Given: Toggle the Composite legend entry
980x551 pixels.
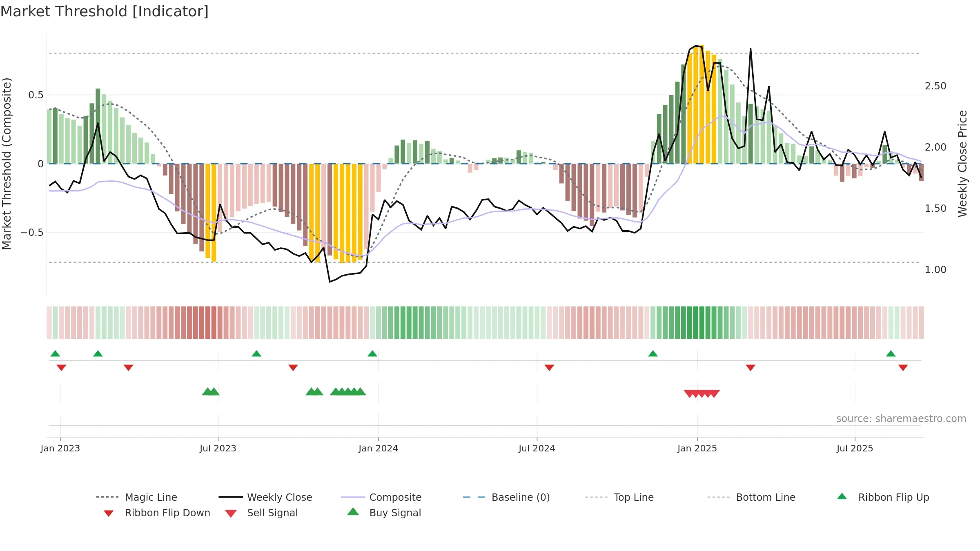Looking at the screenshot, I should coord(381,497).
